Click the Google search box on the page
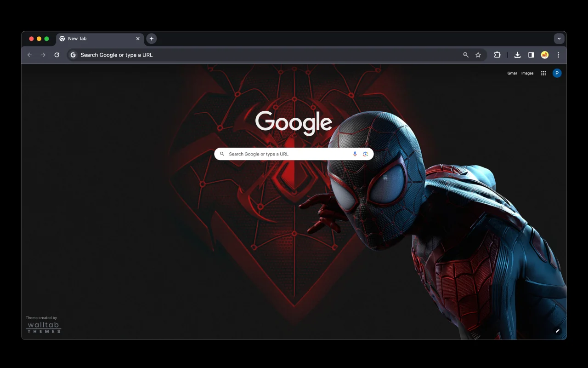Viewport: 588px width, 368px height. [294, 154]
